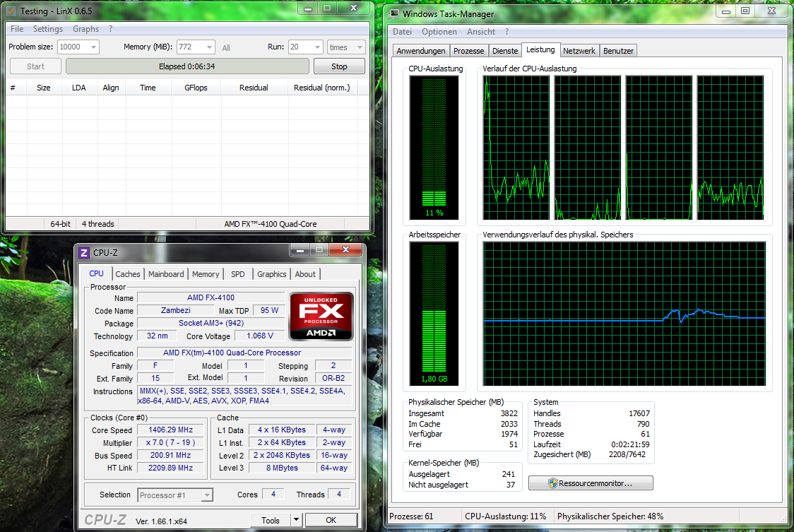Click the GFlops column header in LinX
This screenshot has width=794, height=532.
[196, 88]
